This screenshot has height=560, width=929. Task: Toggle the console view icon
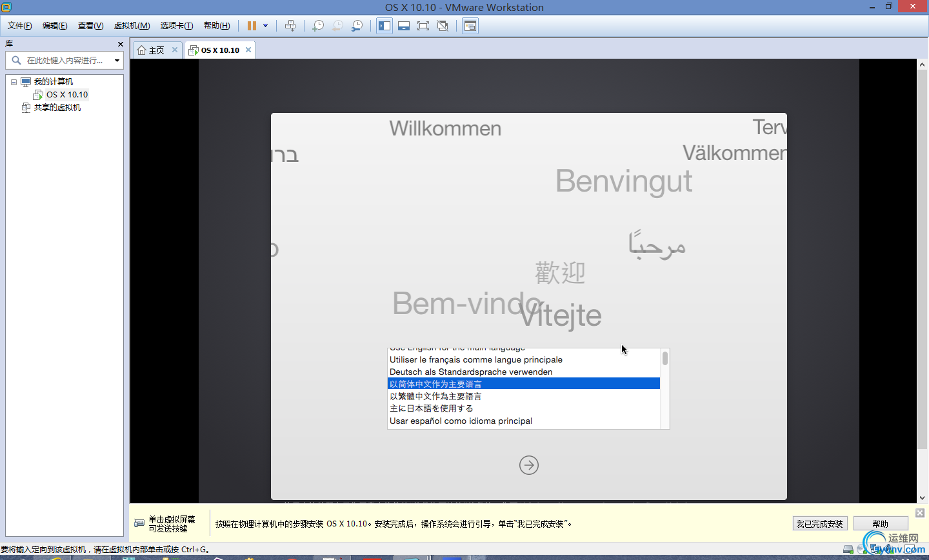click(470, 26)
